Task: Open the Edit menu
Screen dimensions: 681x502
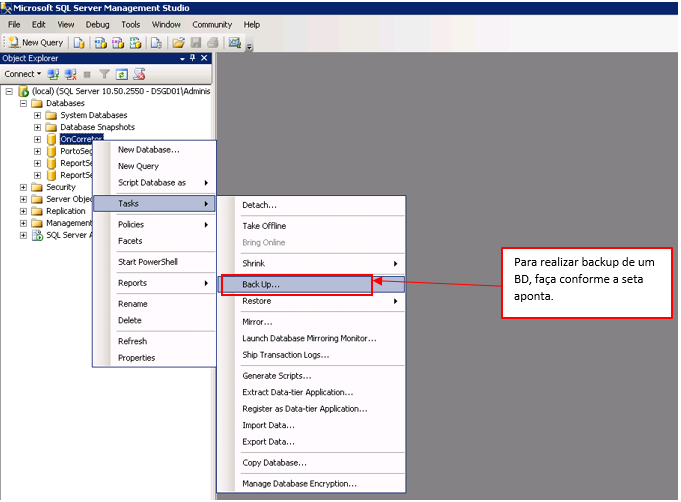Action: tap(39, 25)
